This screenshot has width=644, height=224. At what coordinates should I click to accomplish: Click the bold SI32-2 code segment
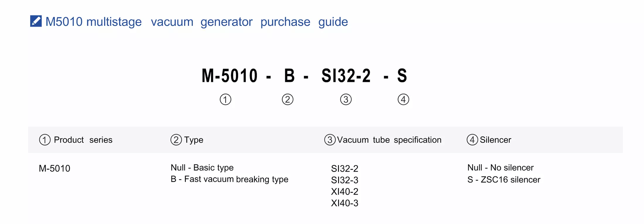point(346,76)
